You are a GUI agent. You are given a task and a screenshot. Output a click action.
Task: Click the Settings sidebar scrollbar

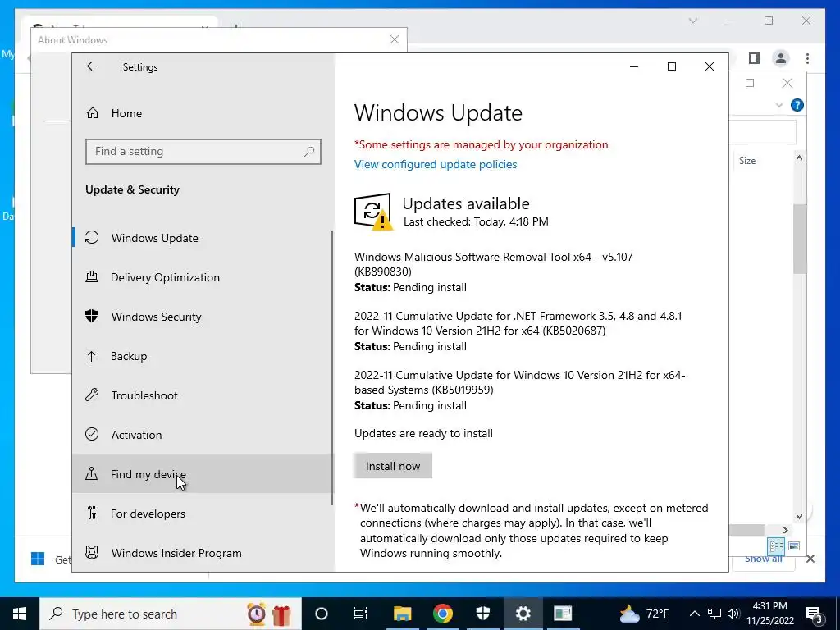click(x=332, y=367)
